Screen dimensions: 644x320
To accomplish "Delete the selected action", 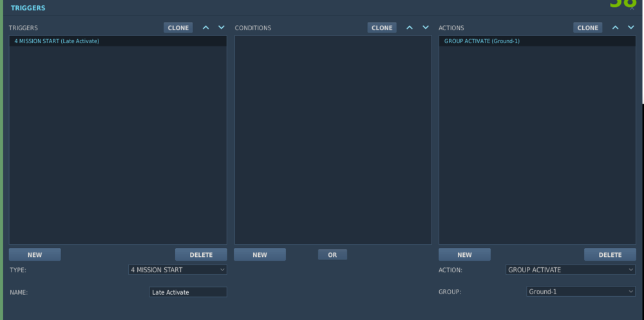I will 610,255.
